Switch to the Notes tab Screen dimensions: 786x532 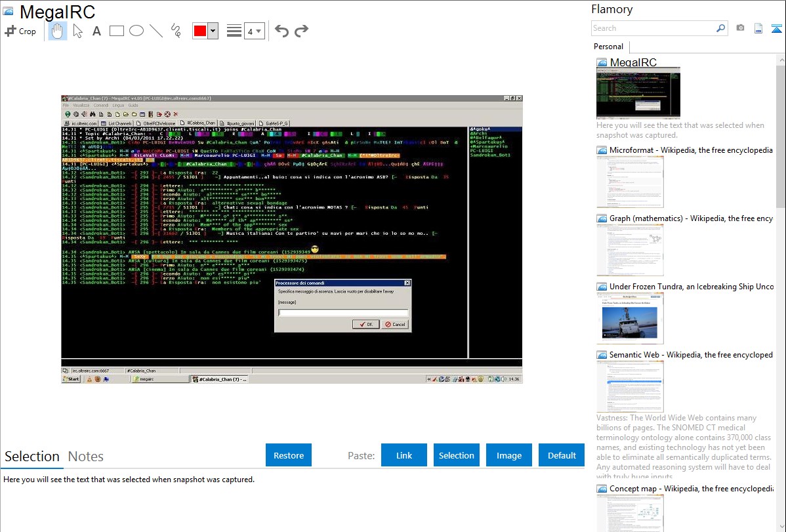pyautogui.click(x=86, y=457)
